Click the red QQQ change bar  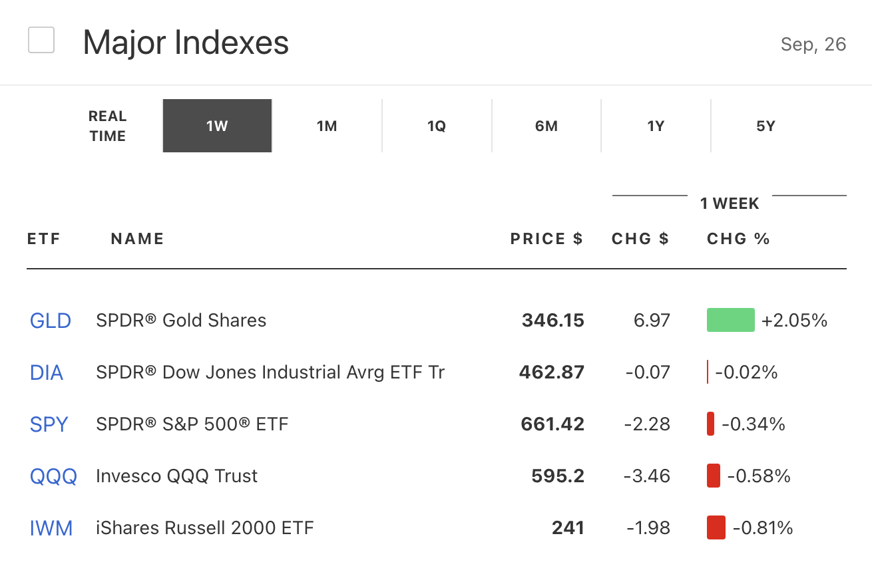coord(713,476)
